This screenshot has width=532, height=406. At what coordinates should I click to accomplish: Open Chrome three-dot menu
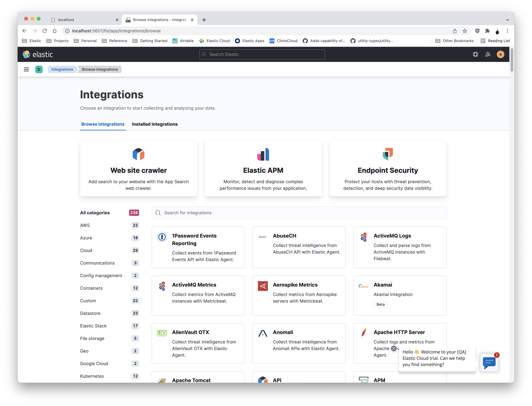click(507, 31)
